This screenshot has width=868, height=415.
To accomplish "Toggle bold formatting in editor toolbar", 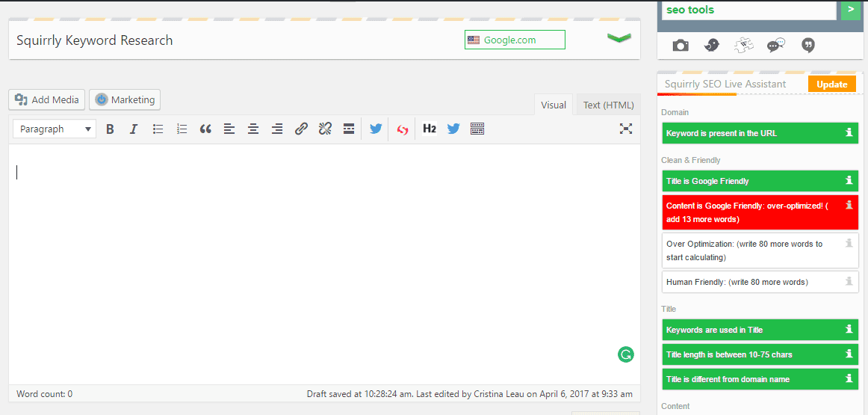I will [110, 129].
